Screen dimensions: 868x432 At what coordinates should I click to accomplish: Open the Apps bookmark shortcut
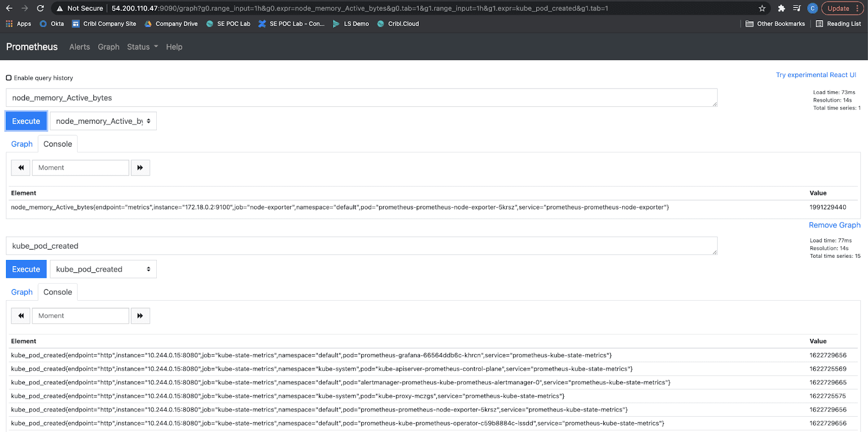click(x=18, y=24)
